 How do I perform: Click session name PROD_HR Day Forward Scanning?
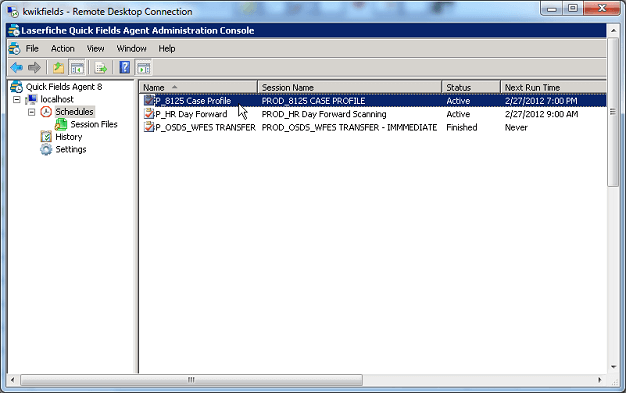pos(324,114)
